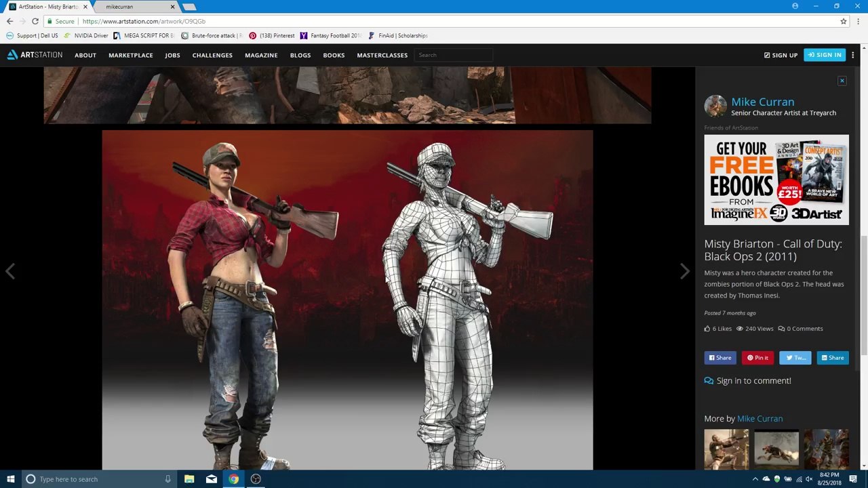Click the browser back arrow

[x=9, y=21]
